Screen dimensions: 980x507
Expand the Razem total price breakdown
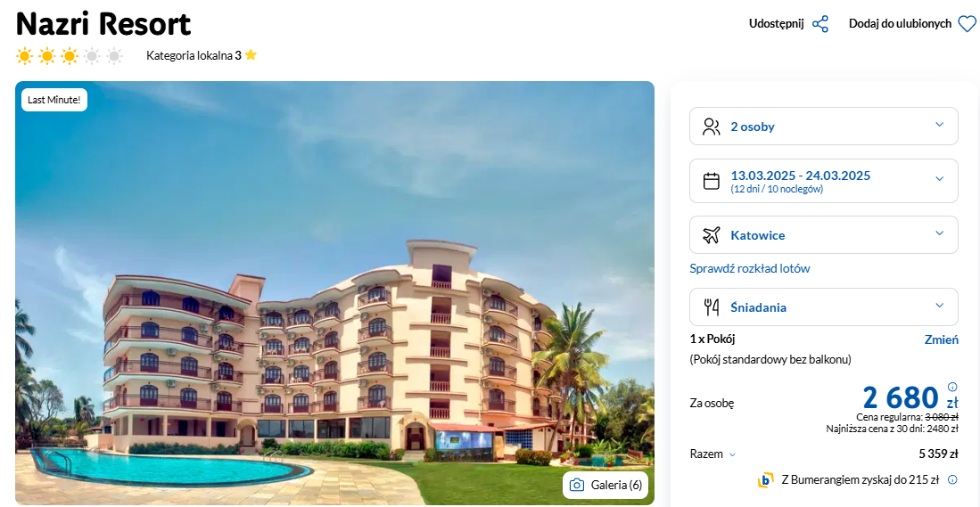point(713,454)
